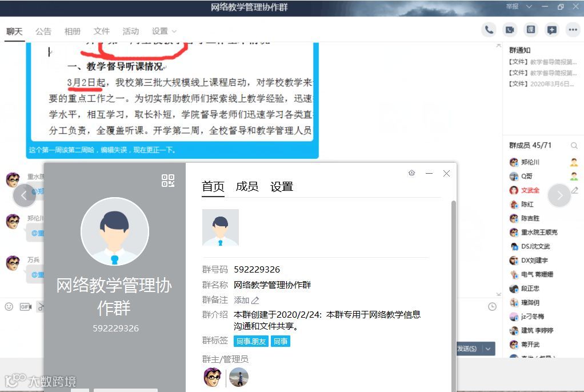The image size is (584, 392).
Task: Go to next image with right arrow
Action: [559, 195]
